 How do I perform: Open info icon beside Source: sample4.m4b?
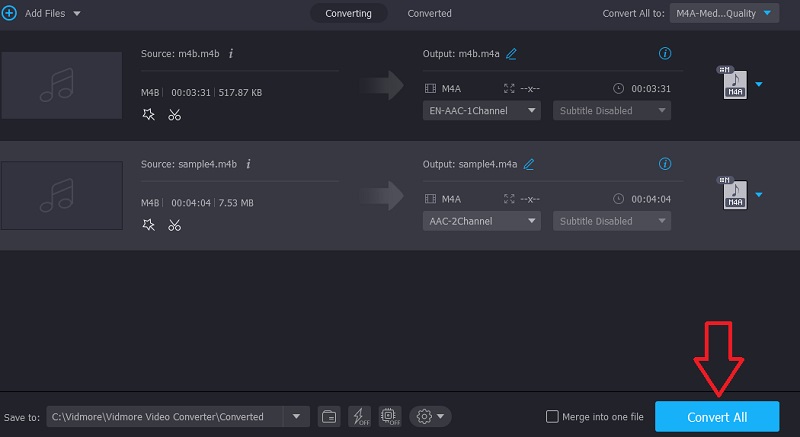[x=248, y=164]
